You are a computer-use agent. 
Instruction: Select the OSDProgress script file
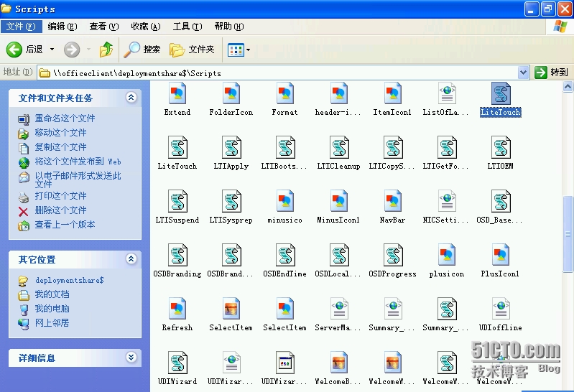click(392, 260)
